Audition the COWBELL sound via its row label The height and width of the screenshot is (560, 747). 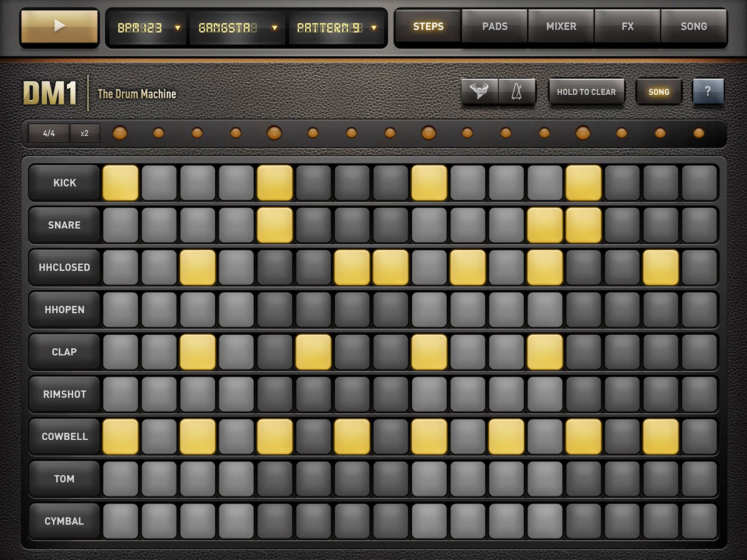[x=63, y=436]
